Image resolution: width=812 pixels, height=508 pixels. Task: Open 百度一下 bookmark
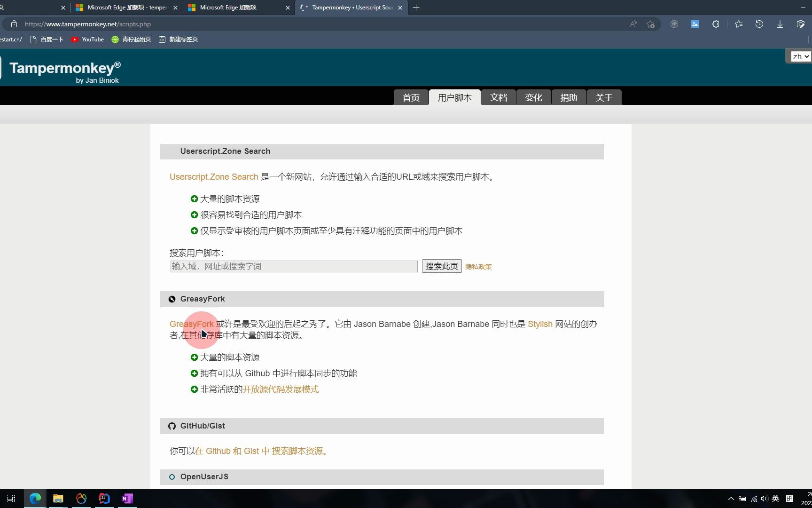pyautogui.click(x=47, y=40)
